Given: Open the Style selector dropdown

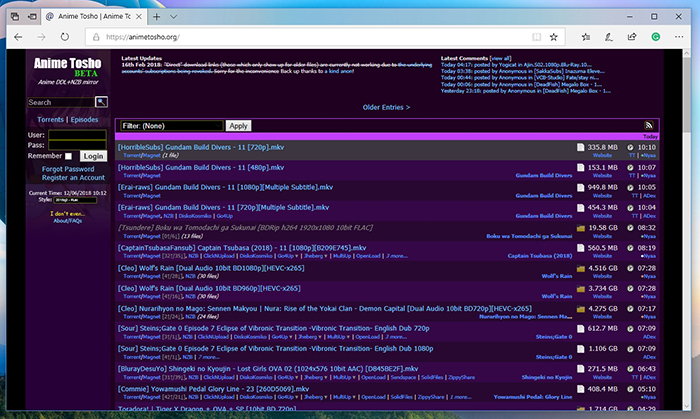Looking at the screenshot, I should point(75,200).
